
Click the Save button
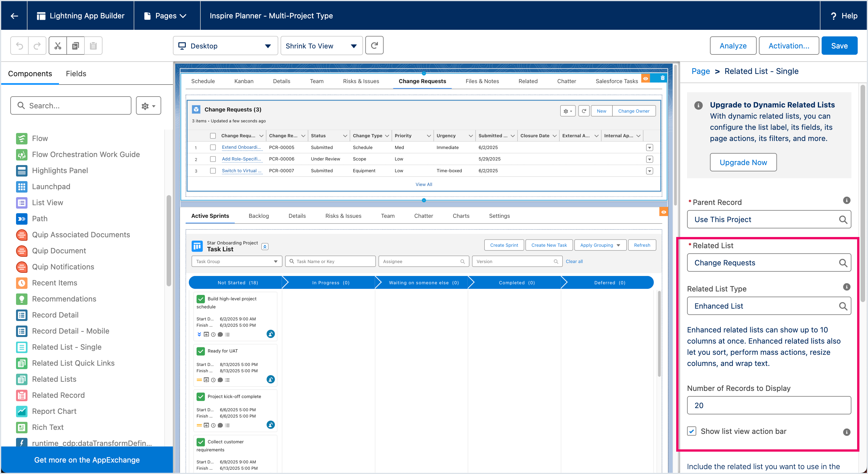[x=839, y=46]
